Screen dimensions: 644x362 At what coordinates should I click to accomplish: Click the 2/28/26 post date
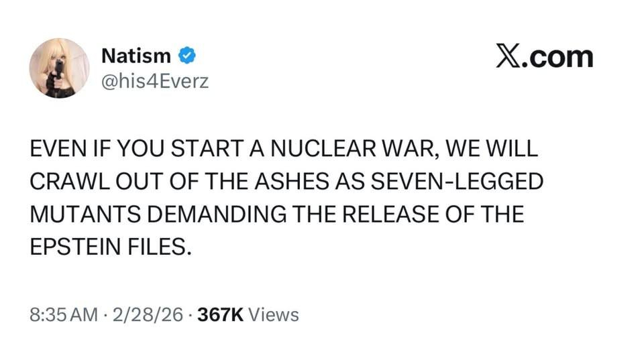[147, 315]
